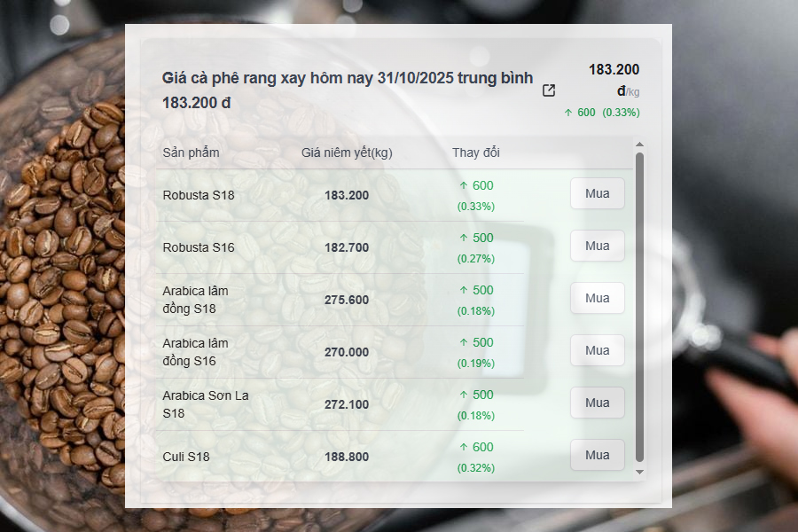Click the scrollbar up arrow
This screenshot has width=798, height=532.
click(x=639, y=145)
